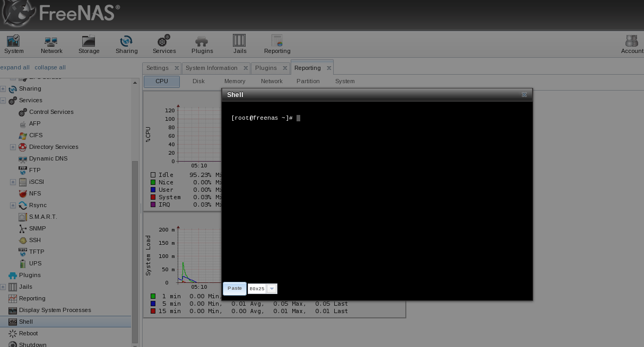Collapse the Services tree node
644x347 pixels.
click(3, 100)
